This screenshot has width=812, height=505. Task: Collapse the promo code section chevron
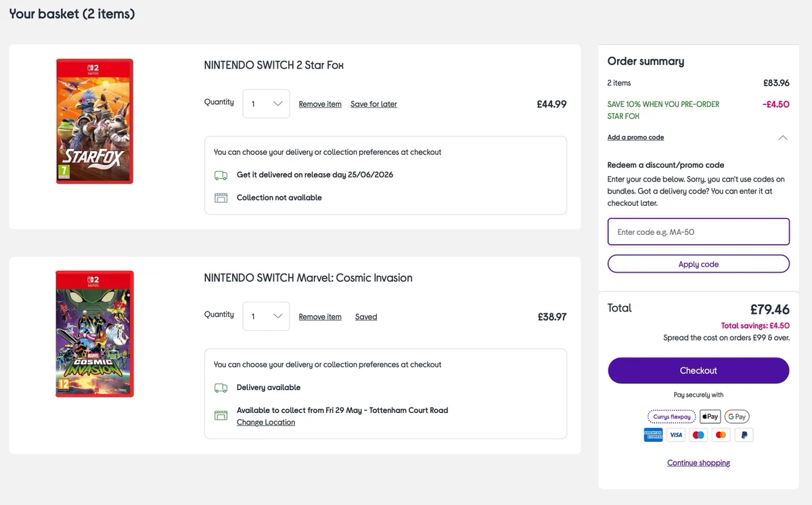[x=783, y=137]
